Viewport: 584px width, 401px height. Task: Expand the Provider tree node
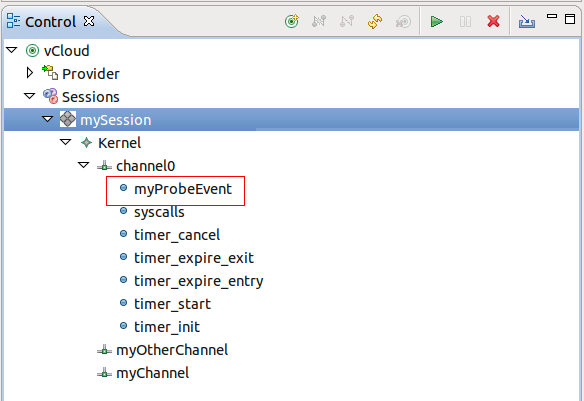click(x=30, y=73)
